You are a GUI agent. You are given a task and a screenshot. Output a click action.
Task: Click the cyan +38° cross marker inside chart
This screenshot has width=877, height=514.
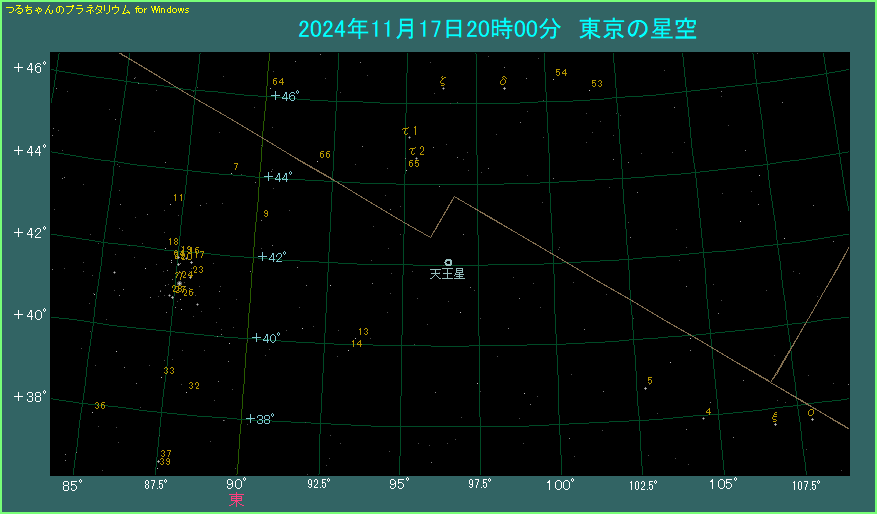pos(250,419)
